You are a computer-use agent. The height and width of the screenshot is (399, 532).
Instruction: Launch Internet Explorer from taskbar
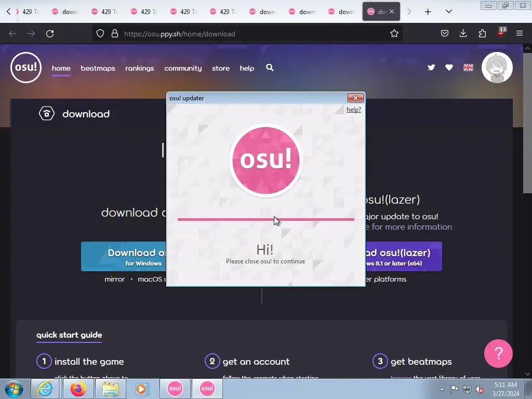(45, 389)
